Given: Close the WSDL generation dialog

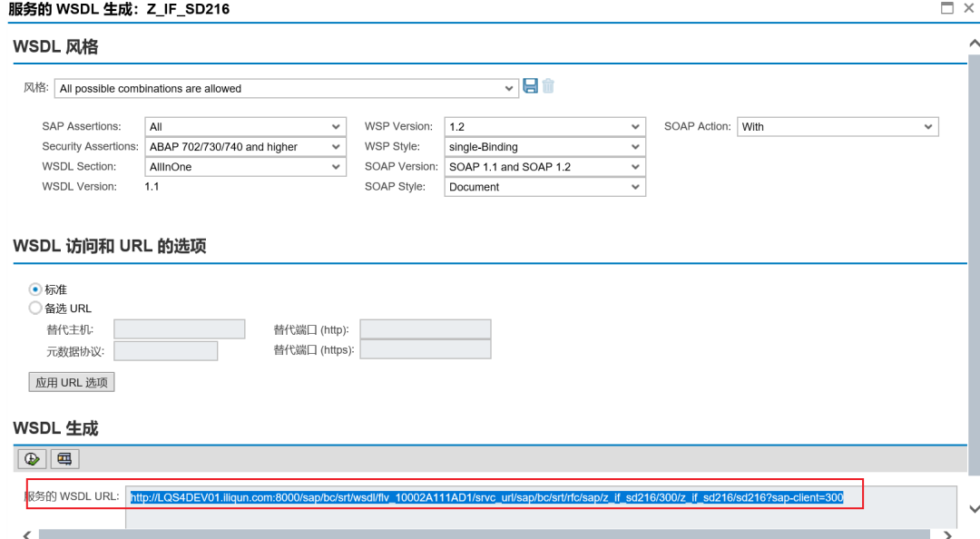Looking at the screenshot, I should tap(969, 8).
